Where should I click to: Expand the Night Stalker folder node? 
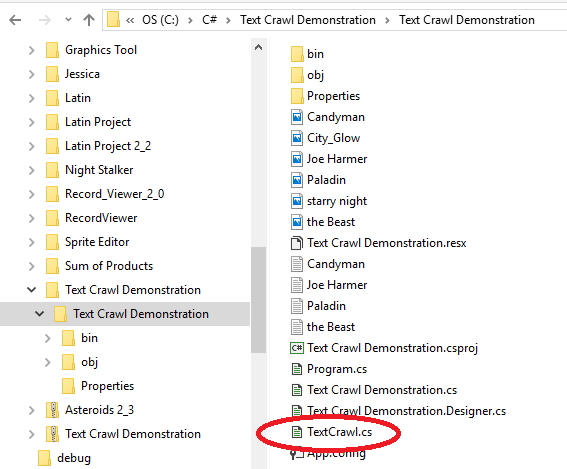(31, 170)
